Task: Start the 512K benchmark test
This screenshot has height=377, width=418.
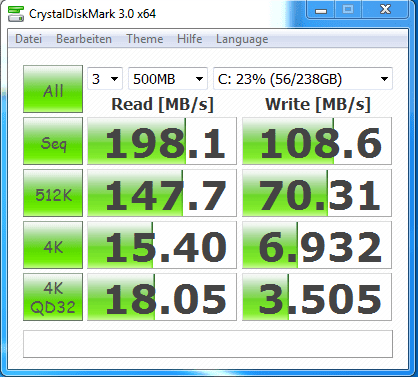Action: 53,193
